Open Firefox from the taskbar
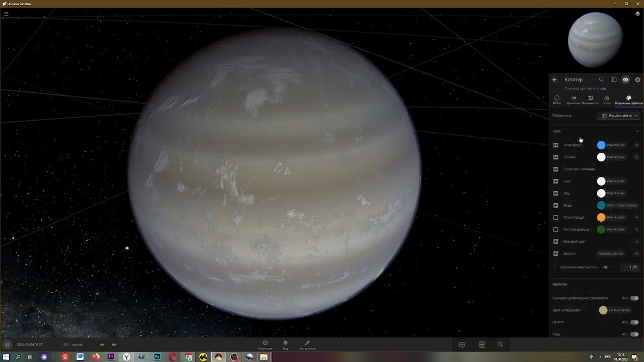644x362 pixels. pos(96,357)
